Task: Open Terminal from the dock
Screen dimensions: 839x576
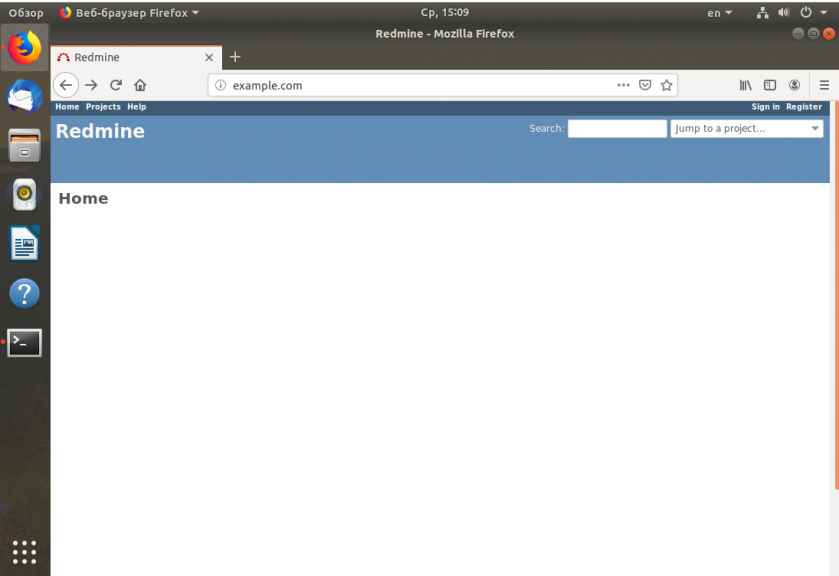Action: coord(25,343)
